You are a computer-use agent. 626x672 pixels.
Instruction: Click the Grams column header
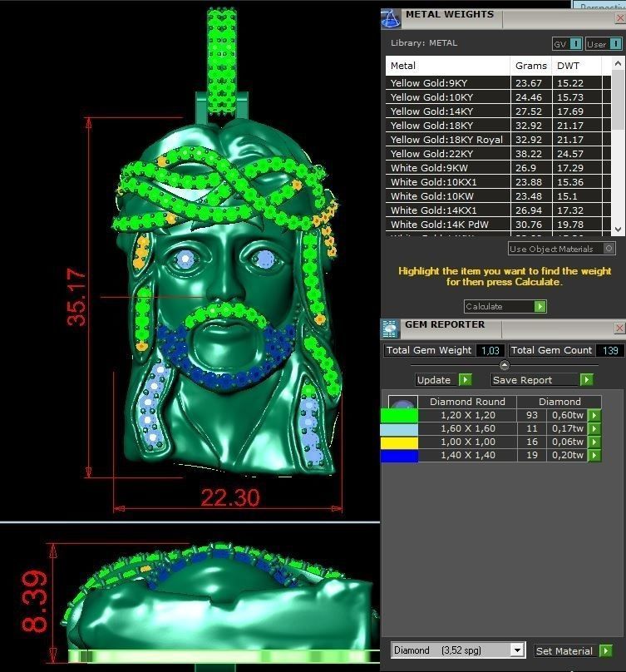pyautogui.click(x=531, y=66)
